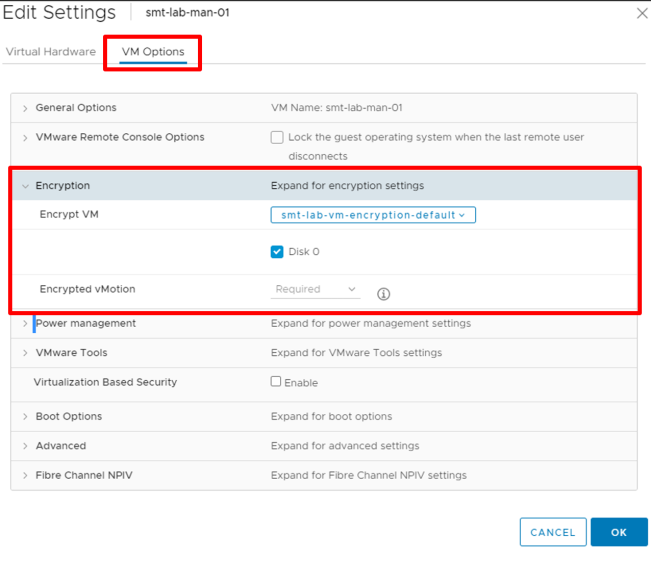Image resolution: width=651 pixels, height=561 pixels.
Task: Open the Encrypted vMotion Required dropdown
Action: (316, 290)
